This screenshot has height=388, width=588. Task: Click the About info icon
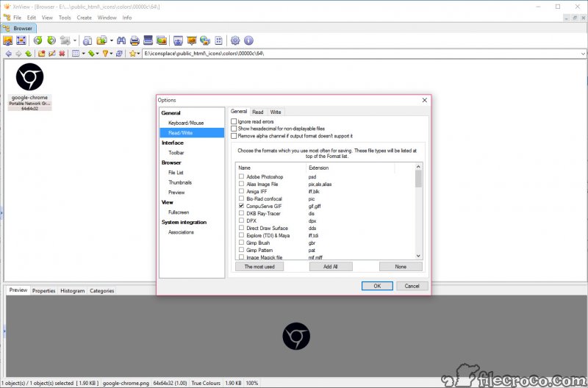pyautogui.click(x=248, y=40)
